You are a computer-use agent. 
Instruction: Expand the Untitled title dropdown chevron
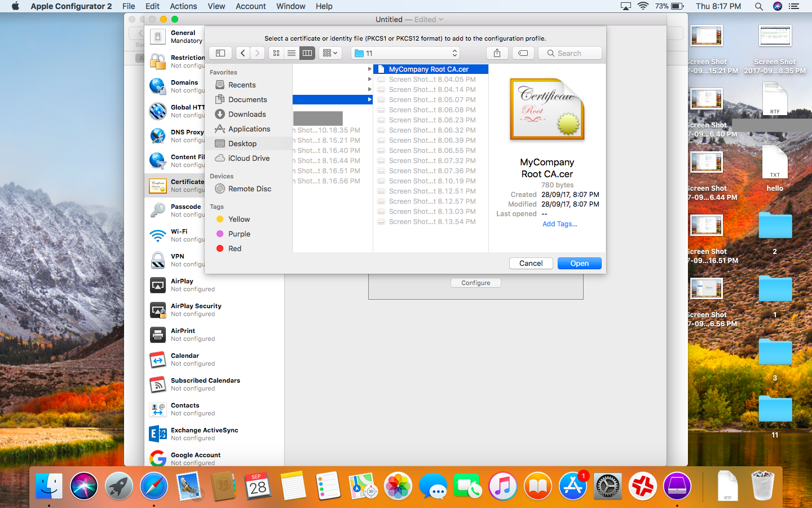click(441, 19)
